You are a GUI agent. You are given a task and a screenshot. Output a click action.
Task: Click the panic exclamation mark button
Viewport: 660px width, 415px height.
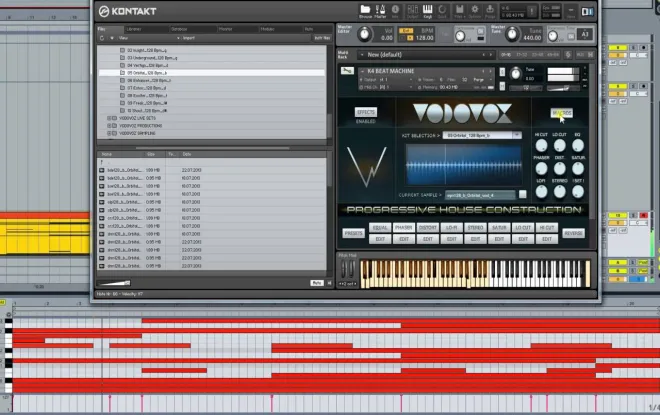tap(532, 11)
